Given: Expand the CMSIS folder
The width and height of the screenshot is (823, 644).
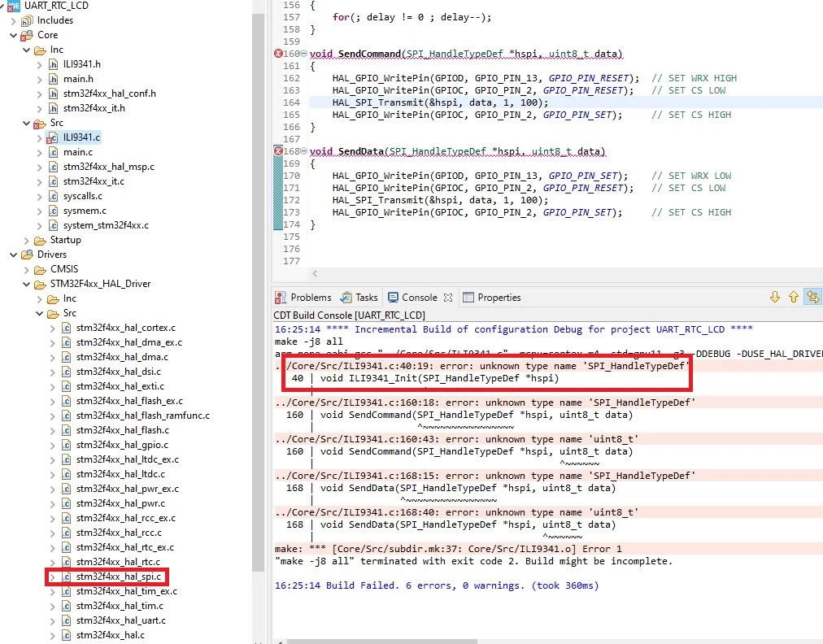Looking at the screenshot, I should [27, 270].
